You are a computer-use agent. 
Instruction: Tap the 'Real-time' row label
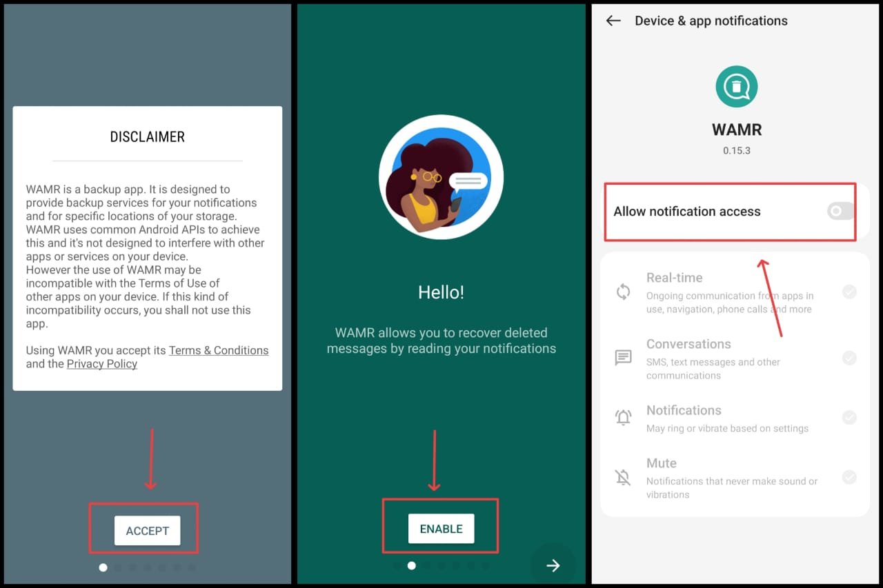(675, 278)
